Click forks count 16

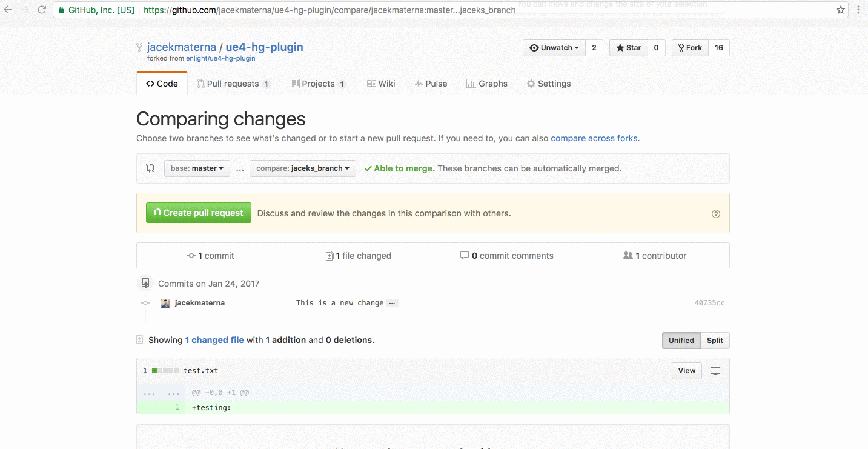[x=719, y=48]
